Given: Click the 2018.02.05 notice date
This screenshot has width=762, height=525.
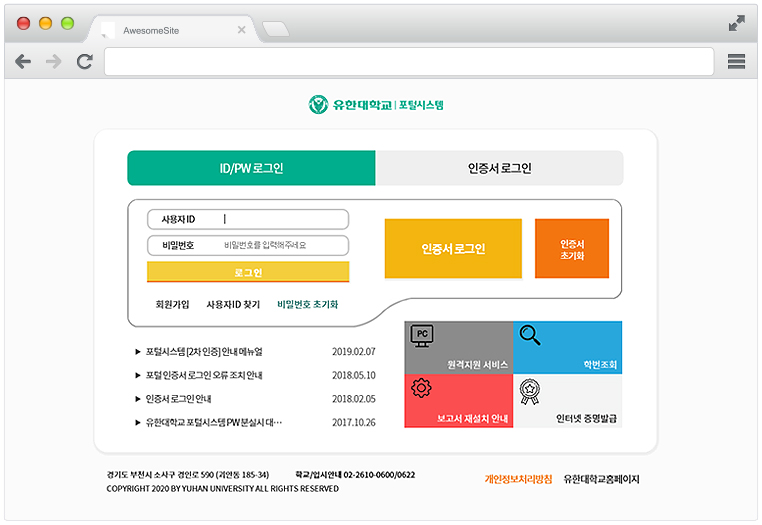Looking at the screenshot, I should click(354, 399).
